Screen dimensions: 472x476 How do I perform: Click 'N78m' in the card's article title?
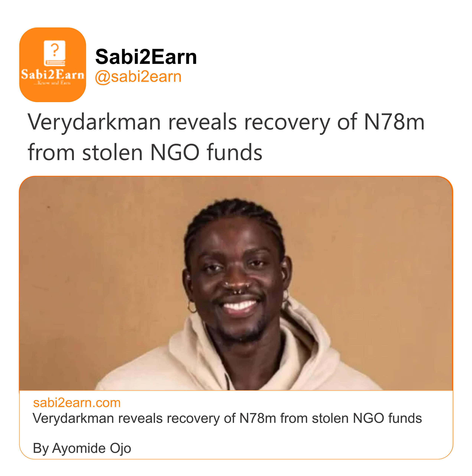pyautogui.click(x=257, y=419)
